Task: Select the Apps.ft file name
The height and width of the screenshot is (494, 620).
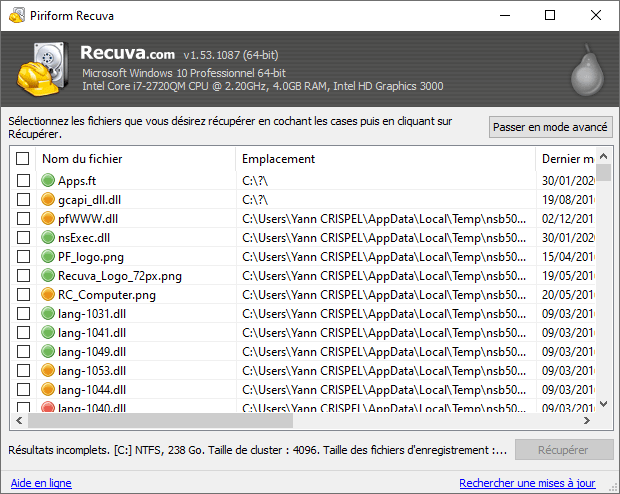Action: 77,181
